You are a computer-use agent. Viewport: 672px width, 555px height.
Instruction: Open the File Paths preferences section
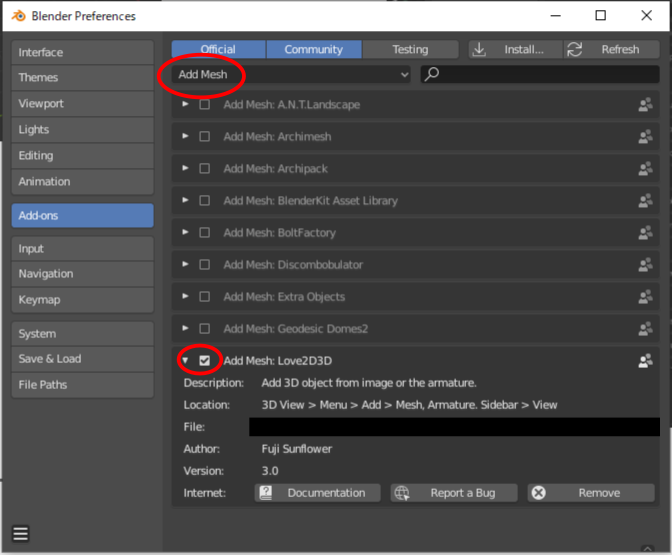point(83,385)
